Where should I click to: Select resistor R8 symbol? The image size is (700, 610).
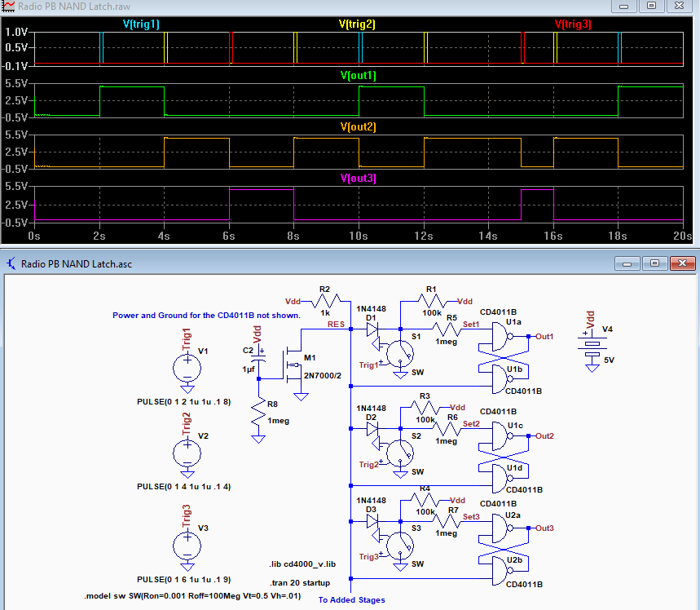258,413
